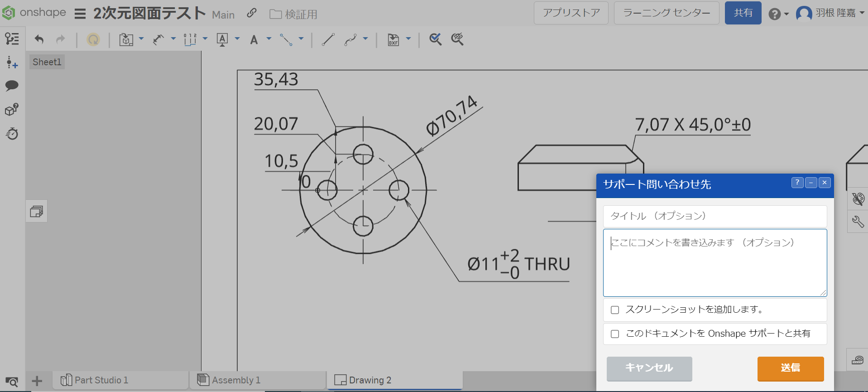Click the Ø11 THRU hole callout
This screenshot has width=868, height=392.
click(x=518, y=264)
